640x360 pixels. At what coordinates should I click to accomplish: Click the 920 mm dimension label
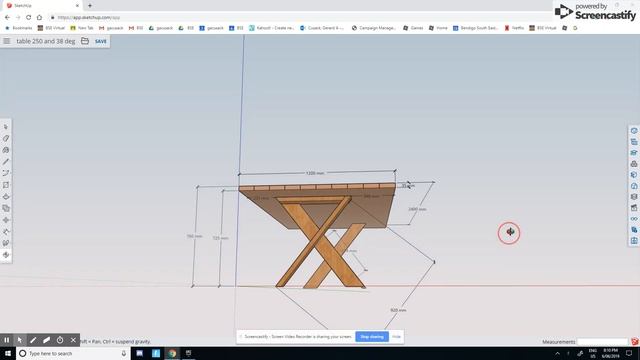(398, 310)
